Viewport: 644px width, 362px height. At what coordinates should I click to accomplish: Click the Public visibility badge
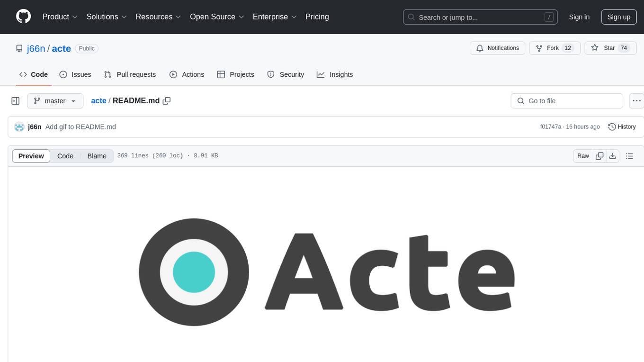tap(87, 48)
